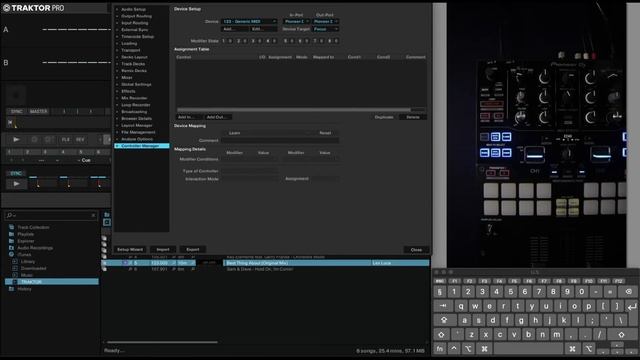The image size is (640, 360).
Task: Open File Management preferences section
Action: click(138, 132)
